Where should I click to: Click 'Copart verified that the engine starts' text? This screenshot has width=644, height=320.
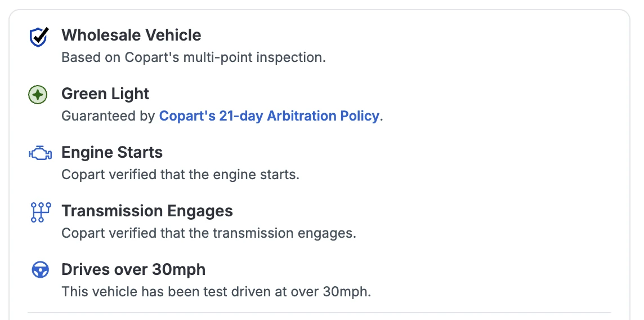pyautogui.click(x=180, y=175)
